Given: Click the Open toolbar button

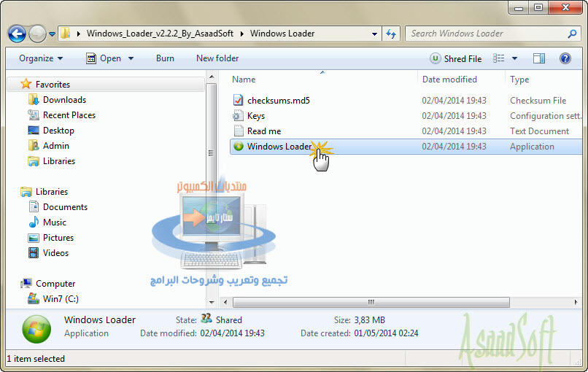Looking at the screenshot, I should pyautogui.click(x=104, y=58).
